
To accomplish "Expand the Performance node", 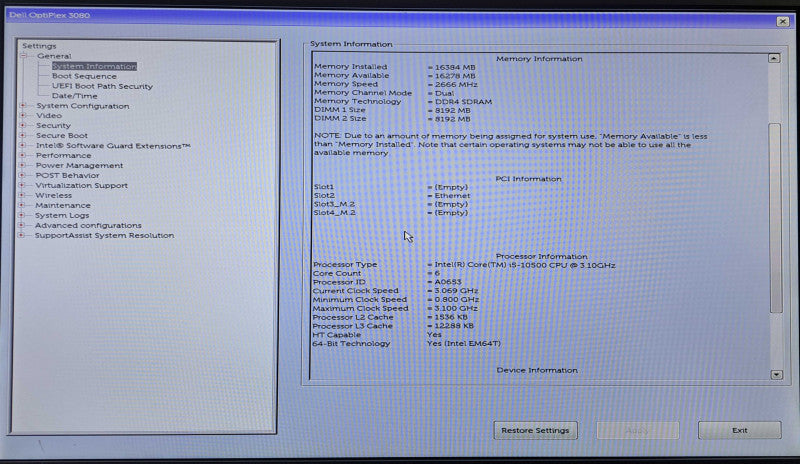I will click(22, 155).
